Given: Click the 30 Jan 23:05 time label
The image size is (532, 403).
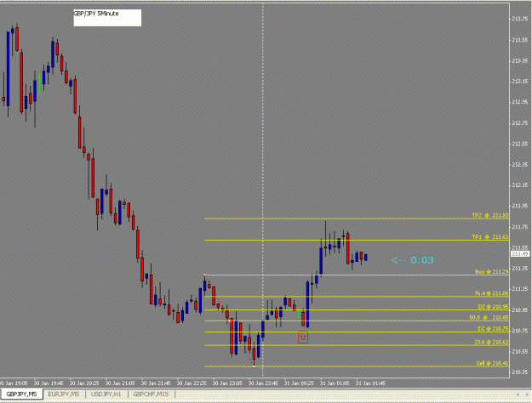Looking at the screenshot, I should tap(227, 383).
